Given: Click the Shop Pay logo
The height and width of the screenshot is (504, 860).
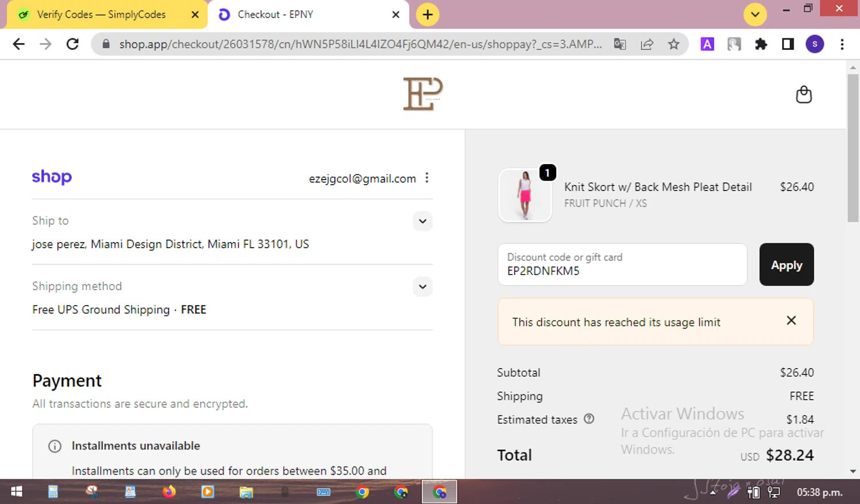Looking at the screenshot, I should click(x=52, y=177).
